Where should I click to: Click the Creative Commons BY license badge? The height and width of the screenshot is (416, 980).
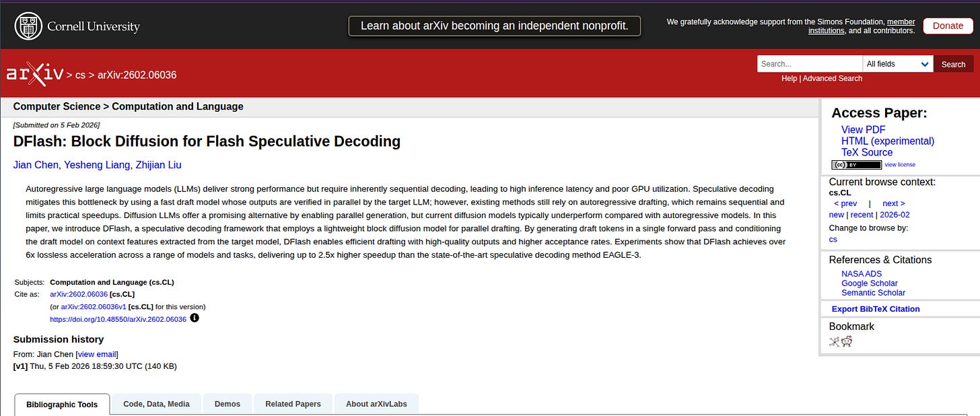pos(856,164)
